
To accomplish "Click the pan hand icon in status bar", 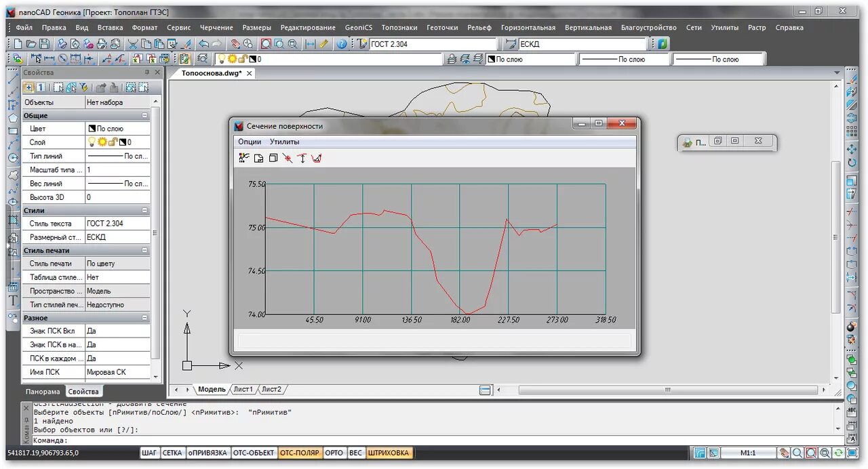I will [785, 453].
